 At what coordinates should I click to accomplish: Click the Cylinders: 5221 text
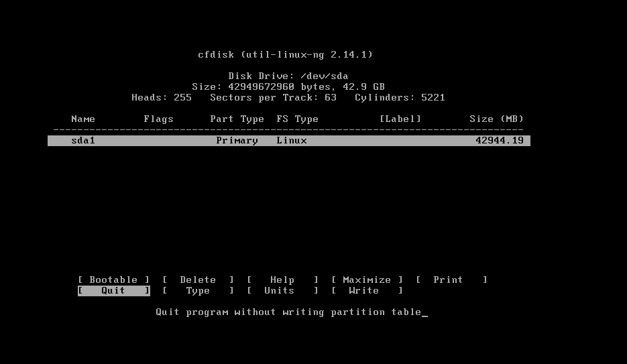click(x=400, y=97)
